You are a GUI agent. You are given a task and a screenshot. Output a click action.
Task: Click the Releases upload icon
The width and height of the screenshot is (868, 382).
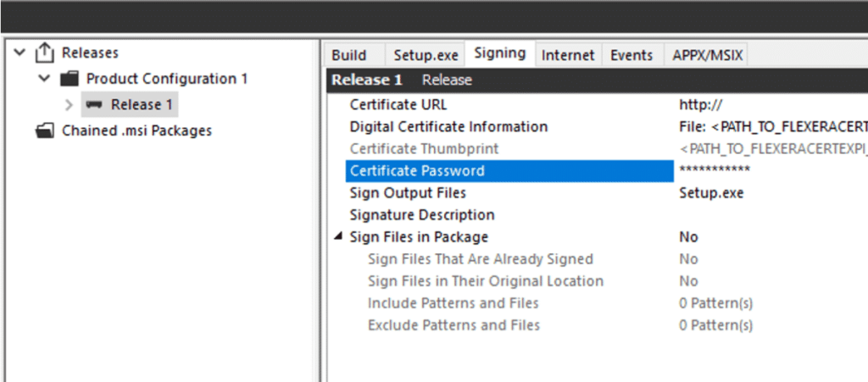tap(44, 53)
